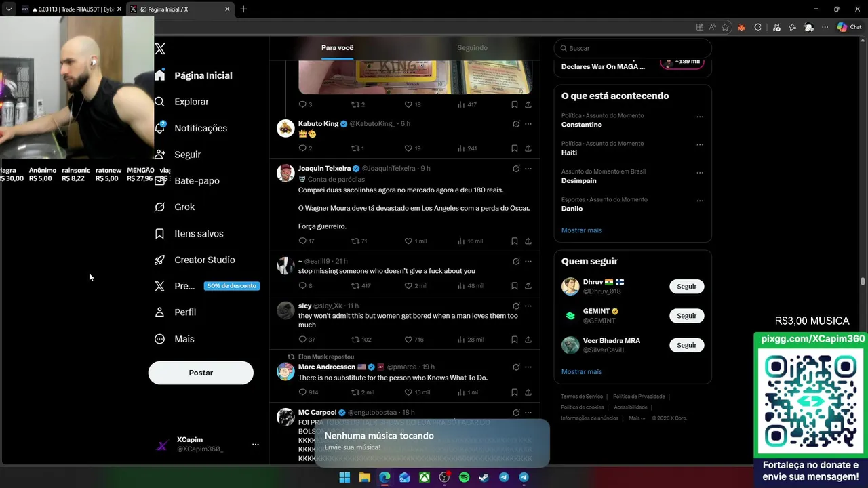Repost the @earili9 post

360,286
